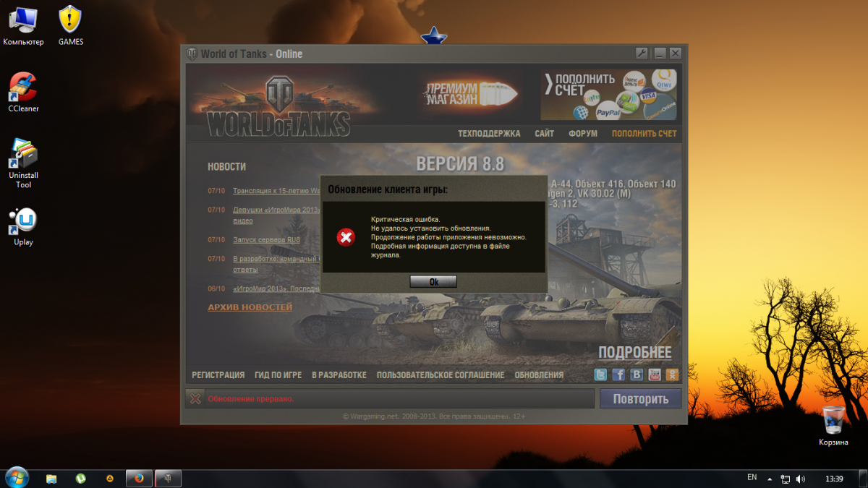The width and height of the screenshot is (868, 488).
Task: Open Корзина recycle bin icon
Action: click(833, 426)
